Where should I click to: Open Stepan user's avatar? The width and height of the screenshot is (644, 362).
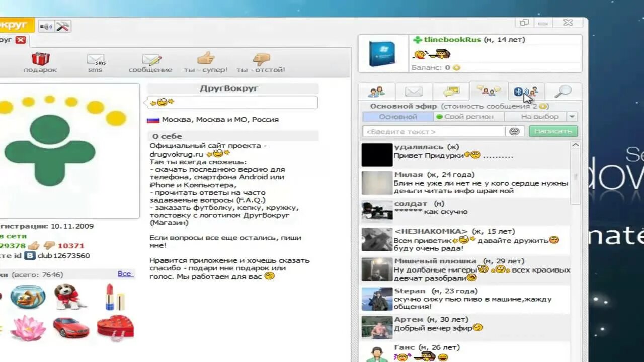click(377, 299)
